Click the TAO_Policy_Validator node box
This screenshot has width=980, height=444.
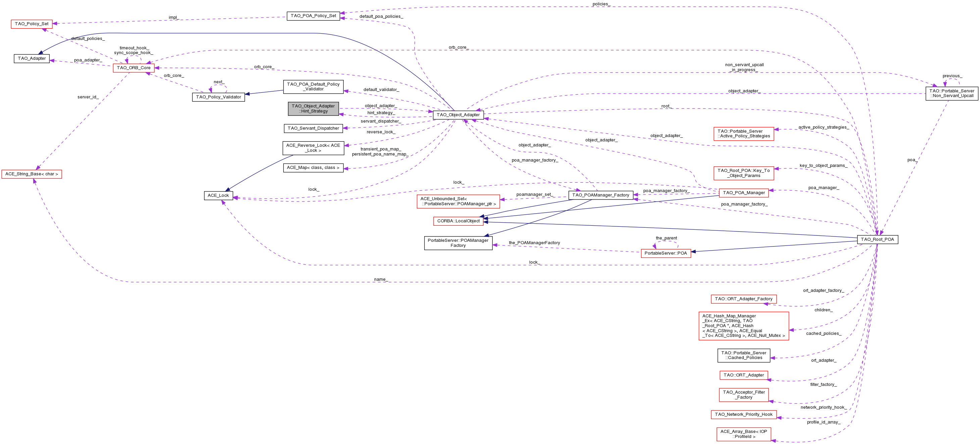click(x=218, y=97)
